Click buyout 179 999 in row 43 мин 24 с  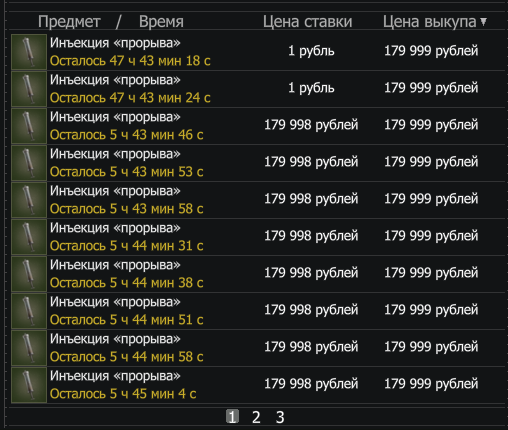tap(431, 88)
